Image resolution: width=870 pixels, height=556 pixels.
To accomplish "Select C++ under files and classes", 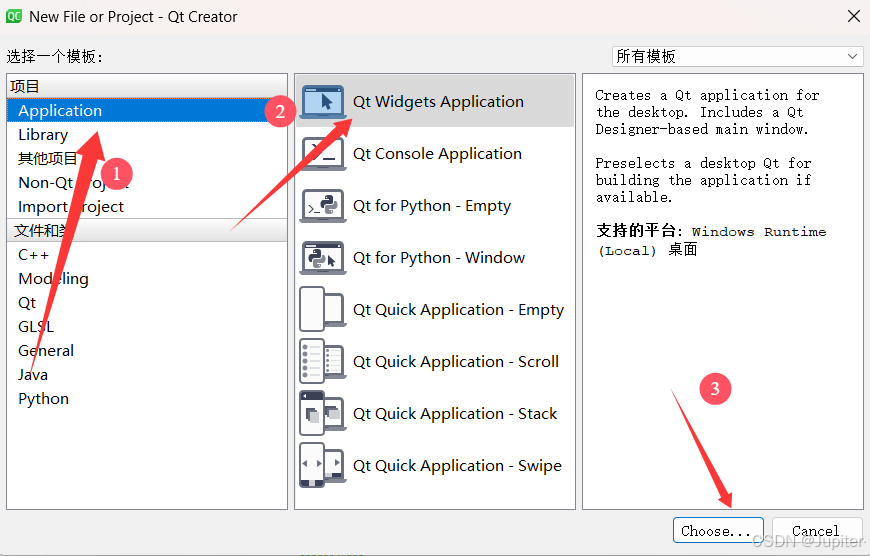I will click(147, 255).
